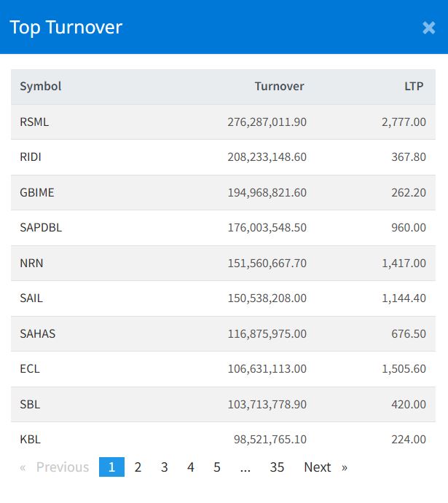Sort by the Turnover column header
Image resolution: width=448 pixels, height=503 pixels.
279,87
